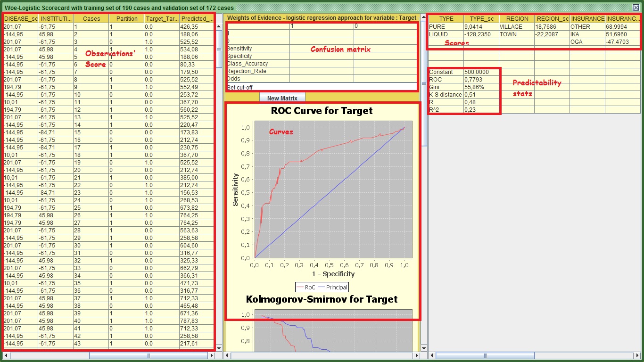Click the RoC legend entry under the chart
The image size is (644, 362).
click(305, 287)
